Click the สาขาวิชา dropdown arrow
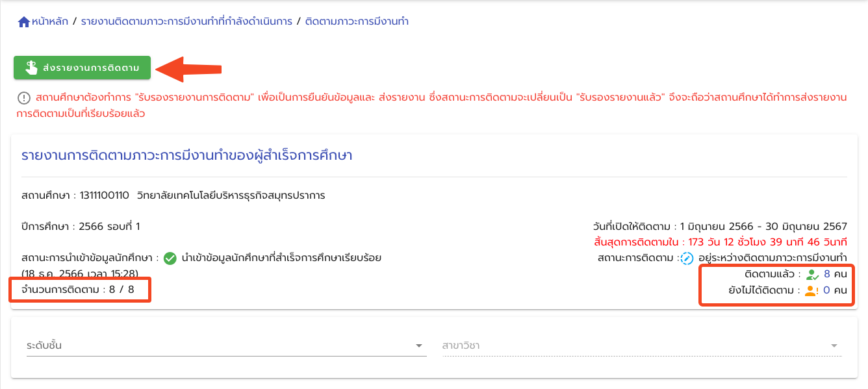Image resolution: width=868 pixels, height=389 pixels. click(x=834, y=346)
